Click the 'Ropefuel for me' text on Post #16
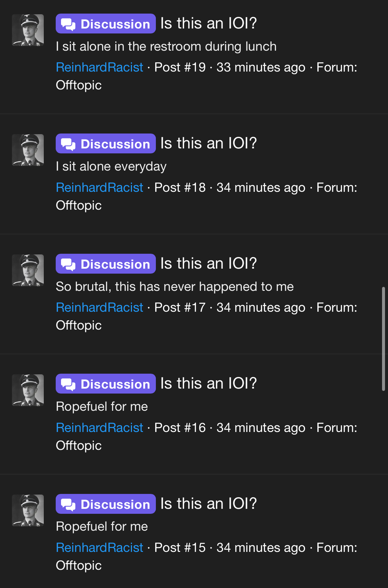The width and height of the screenshot is (388, 588). (102, 406)
